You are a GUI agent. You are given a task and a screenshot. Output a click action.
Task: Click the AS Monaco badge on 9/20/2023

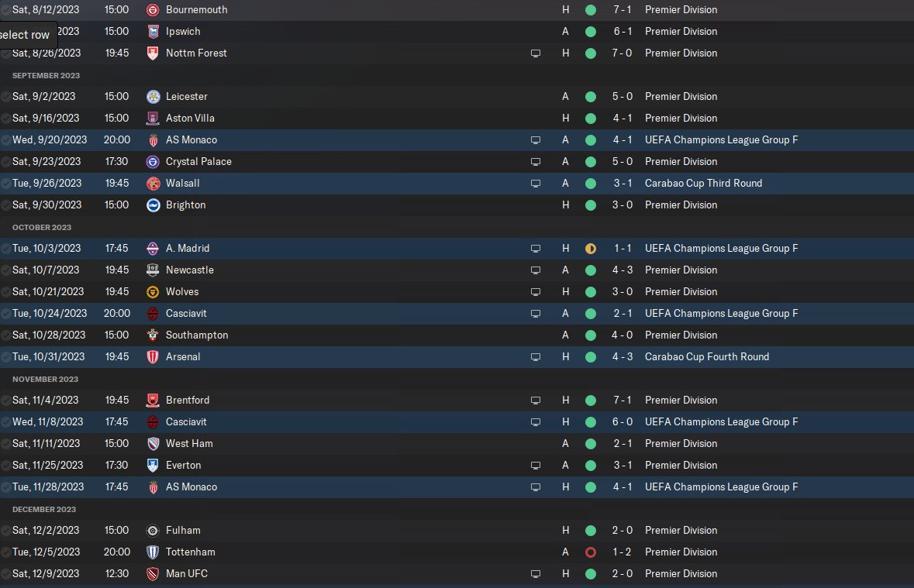tap(153, 140)
